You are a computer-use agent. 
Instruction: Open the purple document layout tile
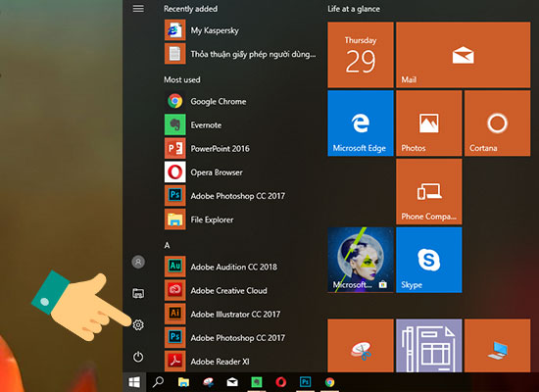(x=428, y=345)
